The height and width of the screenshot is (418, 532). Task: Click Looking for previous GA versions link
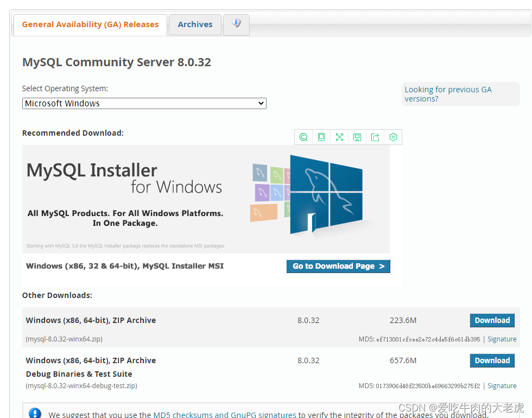pyautogui.click(x=447, y=93)
